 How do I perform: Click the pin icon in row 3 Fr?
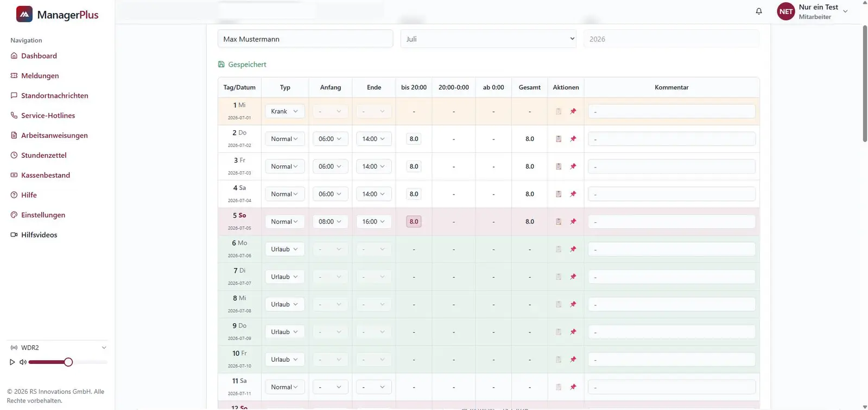pyautogui.click(x=573, y=166)
